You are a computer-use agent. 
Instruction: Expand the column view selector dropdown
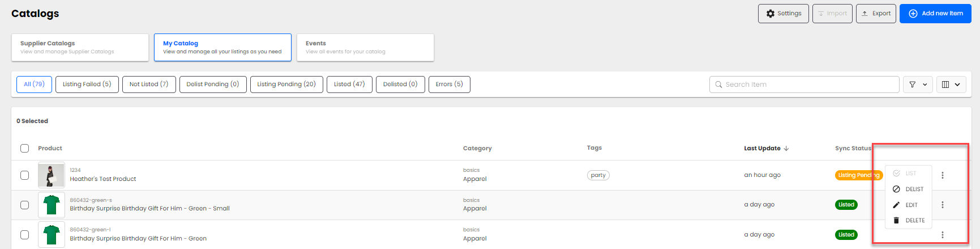pyautogui.click(x=951, y=85)
